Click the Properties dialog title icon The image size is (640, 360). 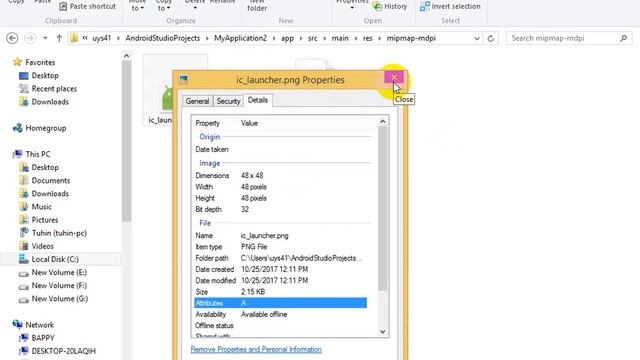click(x=184, y=80)
